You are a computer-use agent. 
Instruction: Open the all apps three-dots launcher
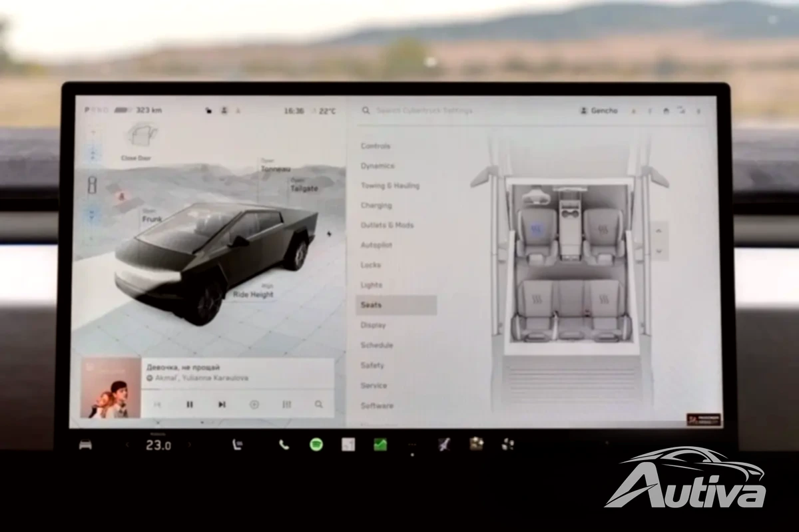[x=412, y=445]
